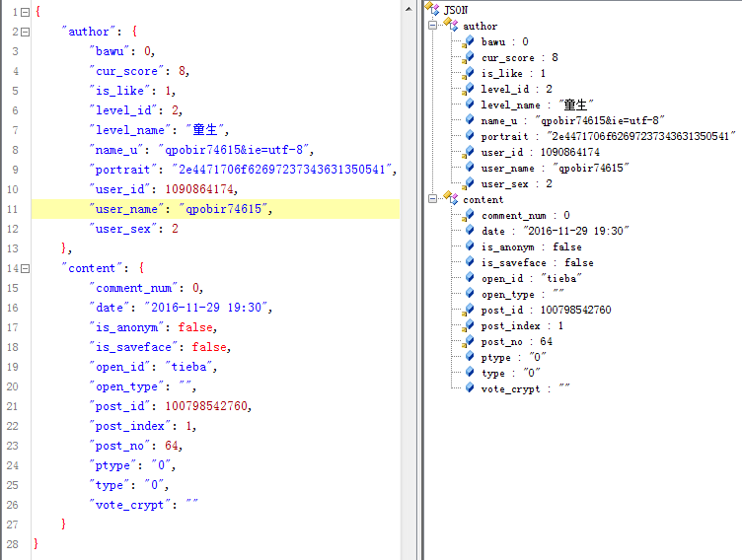
Task: Click the is_like property icon
Action: (469, 73)
